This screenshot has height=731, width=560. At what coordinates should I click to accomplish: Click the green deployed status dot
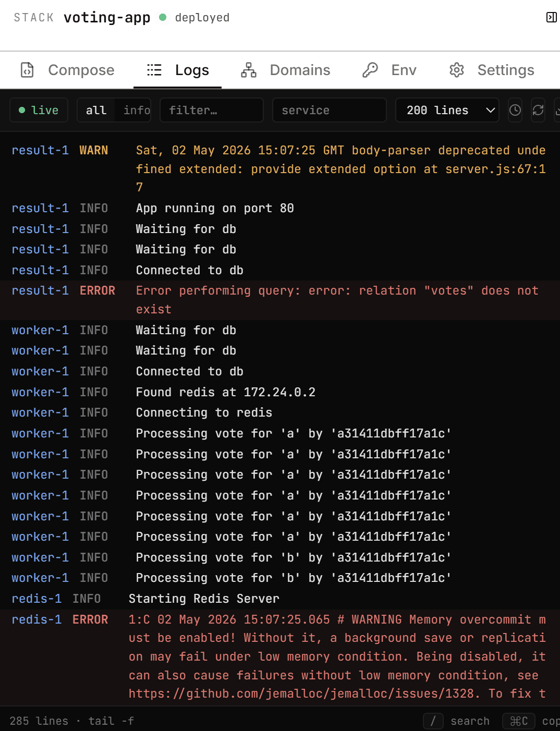pyautogui.click(x=163, y=17)
